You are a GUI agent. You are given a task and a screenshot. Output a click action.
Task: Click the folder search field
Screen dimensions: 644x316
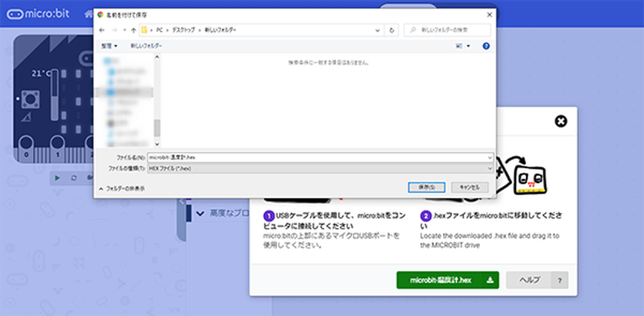click(x=447, y=30)
